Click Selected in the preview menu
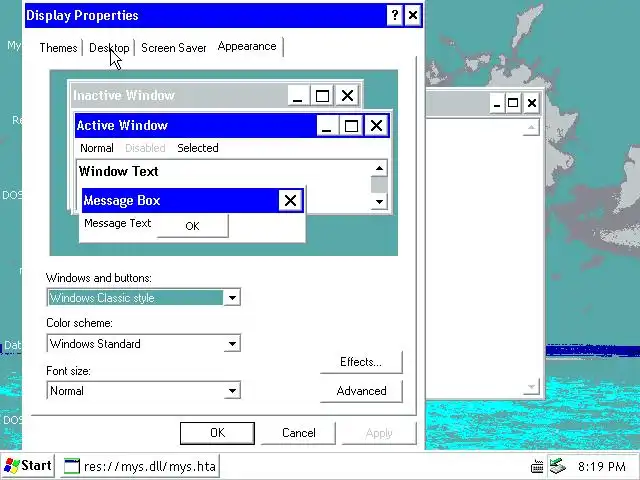Screen dimensions: 640x480 (x=198, y=148)
